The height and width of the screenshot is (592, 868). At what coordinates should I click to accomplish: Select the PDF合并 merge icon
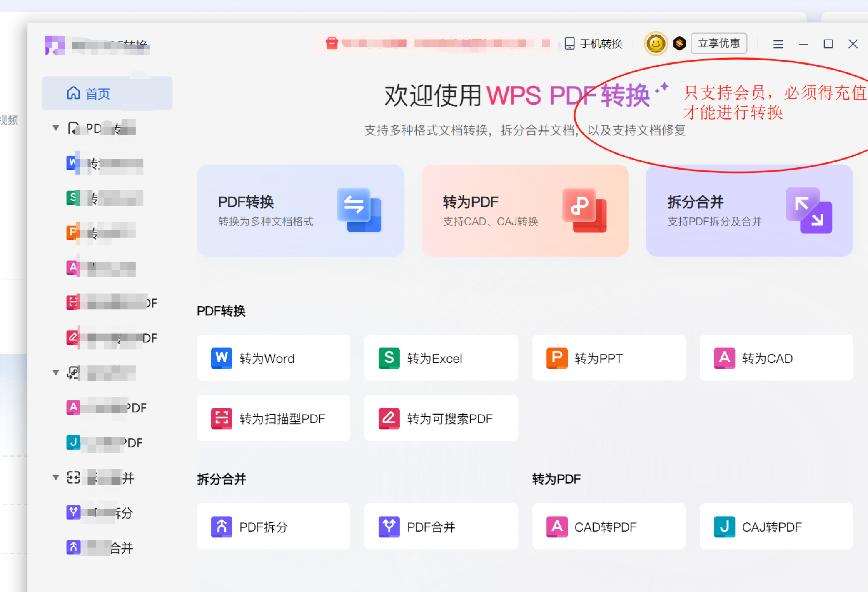[x=389, y=527]
